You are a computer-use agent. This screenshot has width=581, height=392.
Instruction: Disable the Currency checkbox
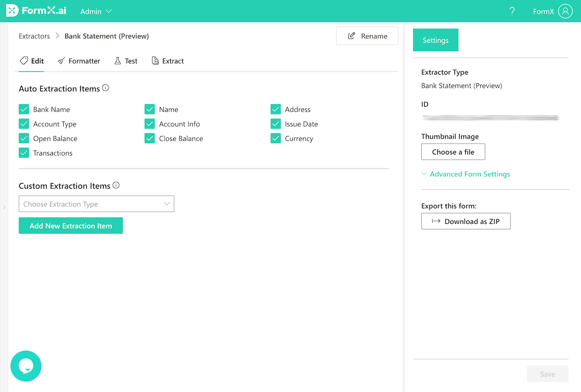click(x=275, y=138)
